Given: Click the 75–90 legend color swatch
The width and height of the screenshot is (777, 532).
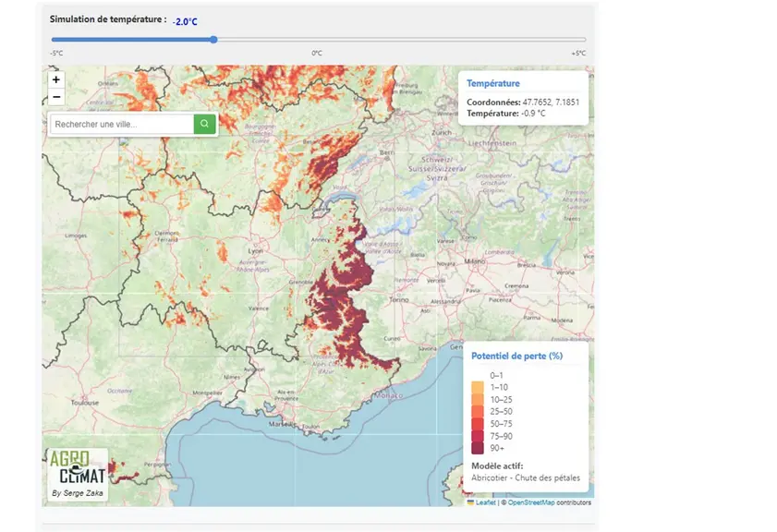Looking at the screenshot, I should [x=478, y=436].
